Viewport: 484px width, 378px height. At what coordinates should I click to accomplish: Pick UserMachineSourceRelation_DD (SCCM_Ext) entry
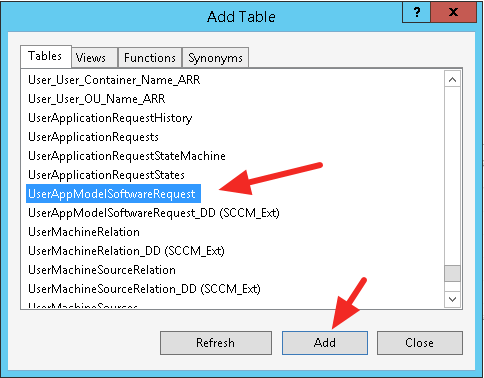point(144,289)
